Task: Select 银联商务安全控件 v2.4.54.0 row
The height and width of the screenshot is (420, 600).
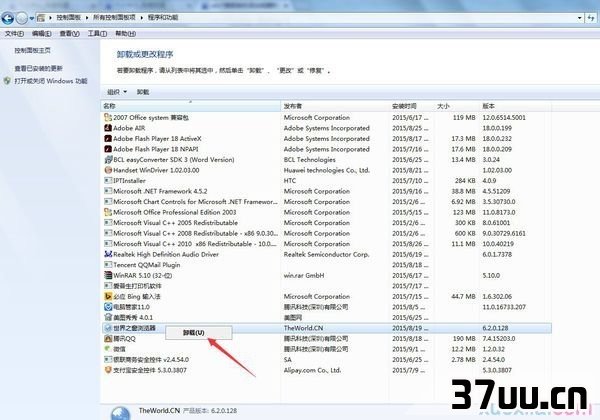Action: [x=327, y=360]
